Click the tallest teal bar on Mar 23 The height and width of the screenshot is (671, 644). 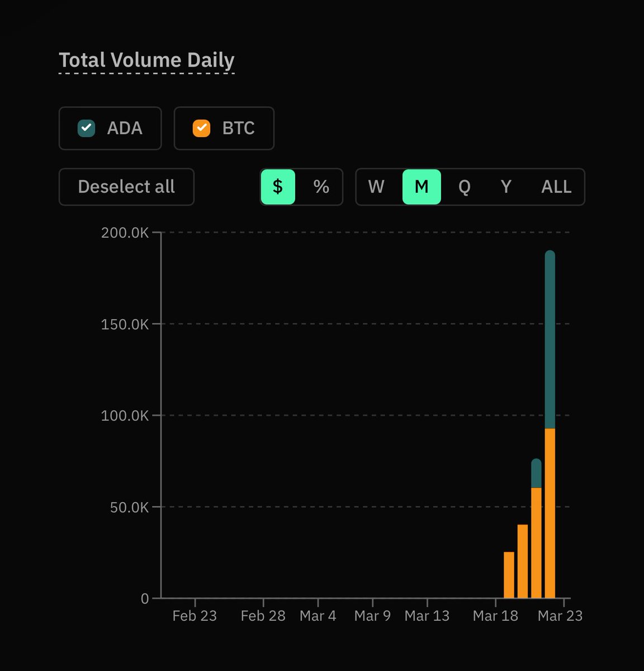(550, 335)
